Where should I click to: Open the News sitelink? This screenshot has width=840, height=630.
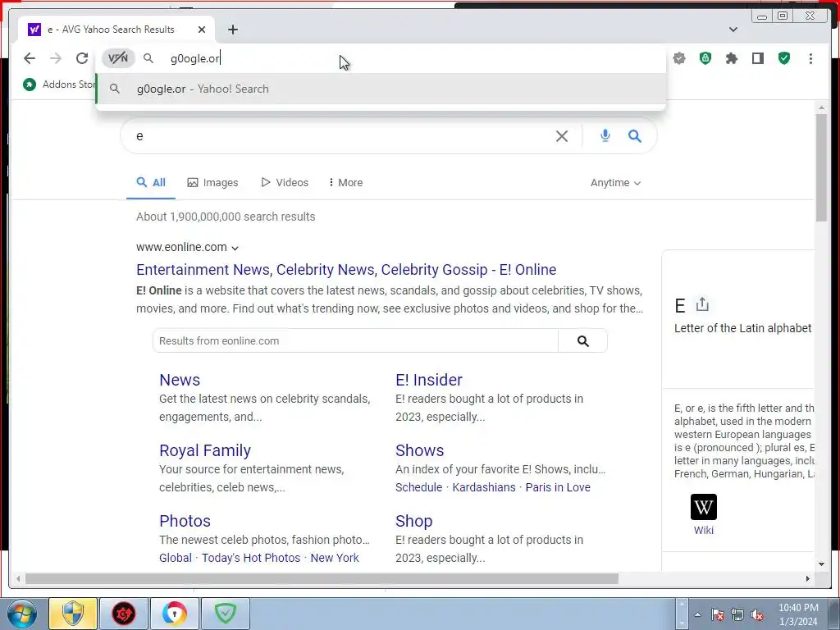[180, 380]
